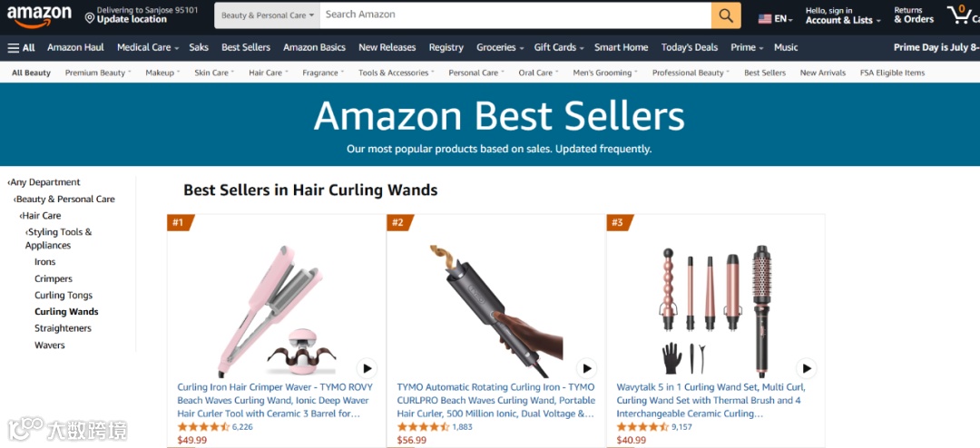
Task: Play the TYMO CURLPRO product video
Action: click(586, 368)
